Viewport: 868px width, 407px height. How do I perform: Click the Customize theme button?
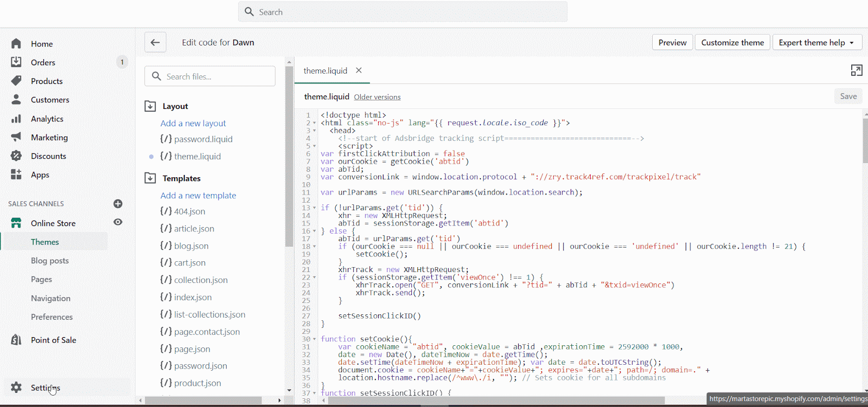coord(732,42)
